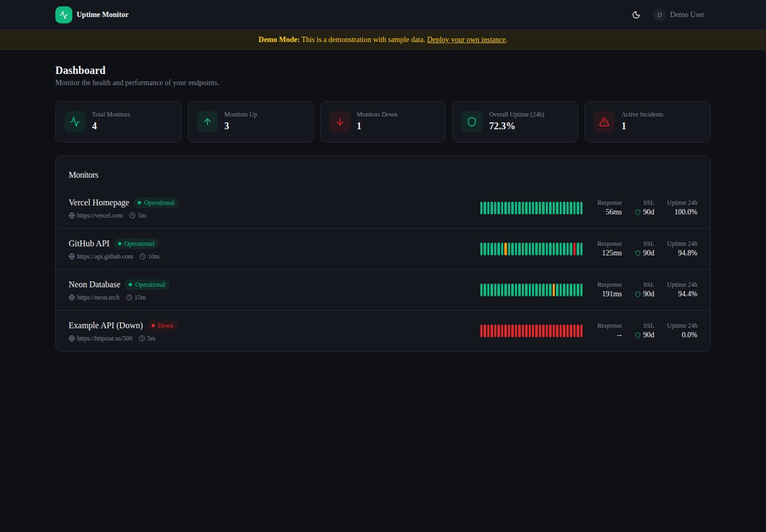
Task: Click the Monitors Down arrow icon
Action: (x=340, y=122)
